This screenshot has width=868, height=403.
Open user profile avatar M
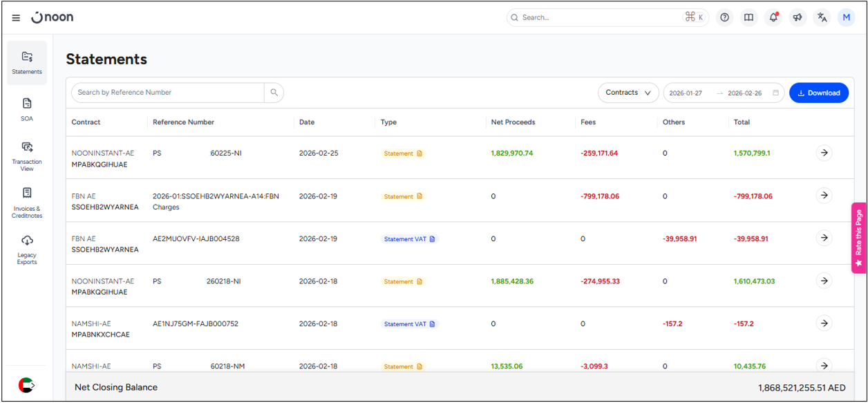(x=846, y=18)
